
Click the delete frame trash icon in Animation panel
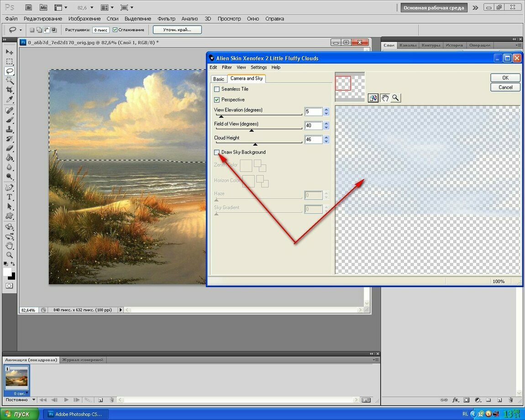111,400
